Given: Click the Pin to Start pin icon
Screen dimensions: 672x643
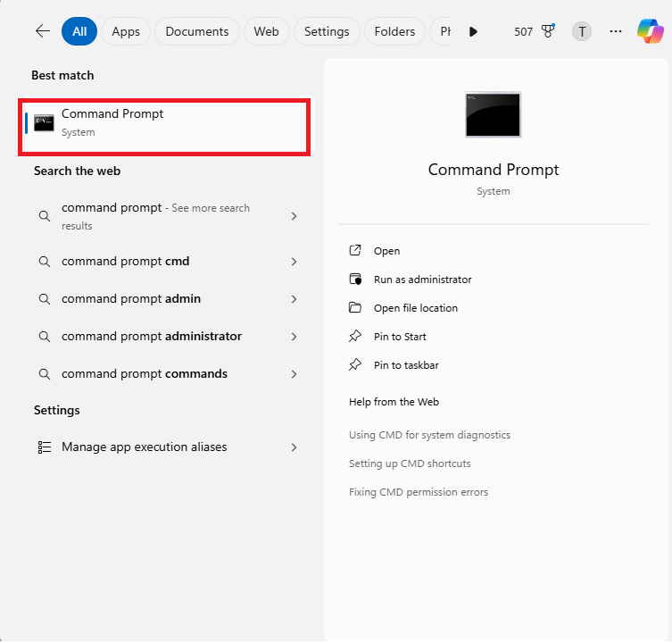Looking at the screenshot, I should click(x=355, y=337).
